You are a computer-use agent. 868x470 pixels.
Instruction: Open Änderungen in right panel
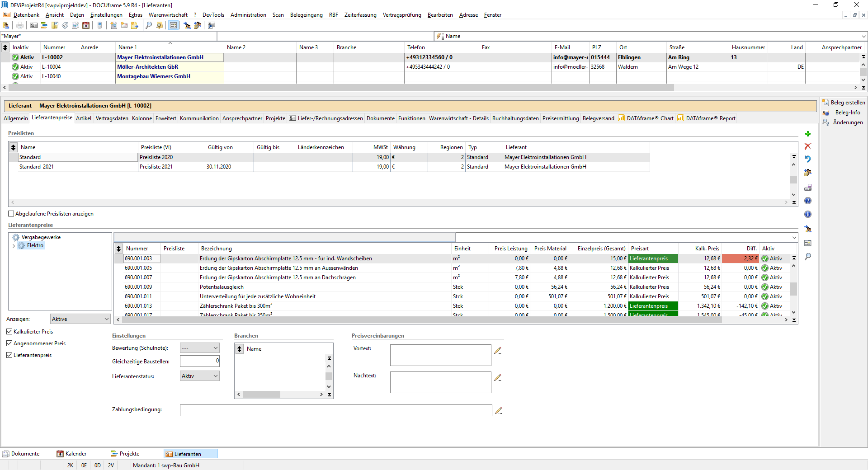(843, 122)
